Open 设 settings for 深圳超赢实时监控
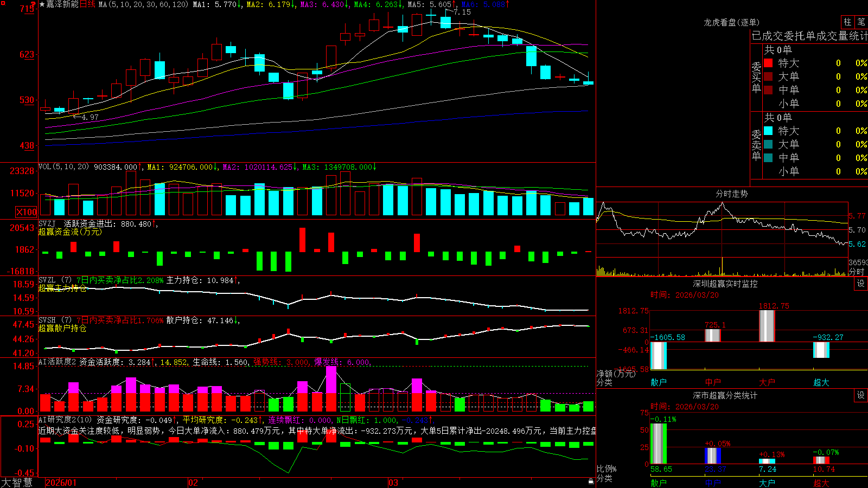The height and width of the screenshot is (488, 868). click(x=861, y=284)
